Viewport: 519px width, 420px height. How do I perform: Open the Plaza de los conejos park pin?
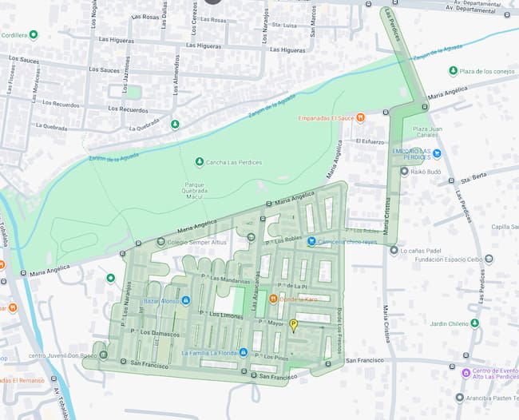(454, 71)
